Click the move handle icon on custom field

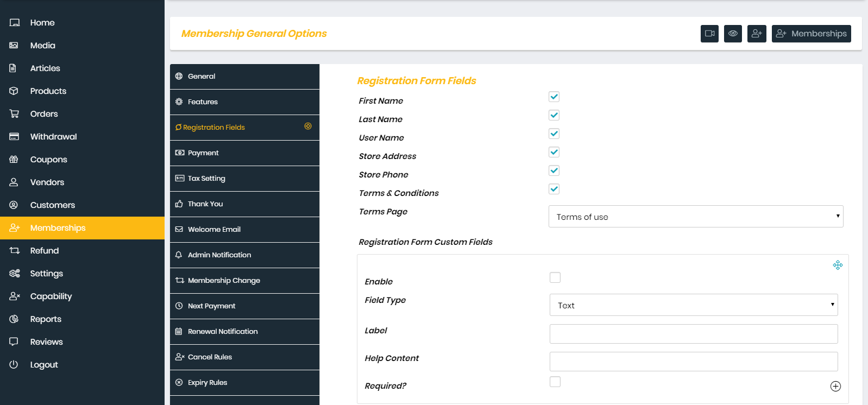coord(838,265)
